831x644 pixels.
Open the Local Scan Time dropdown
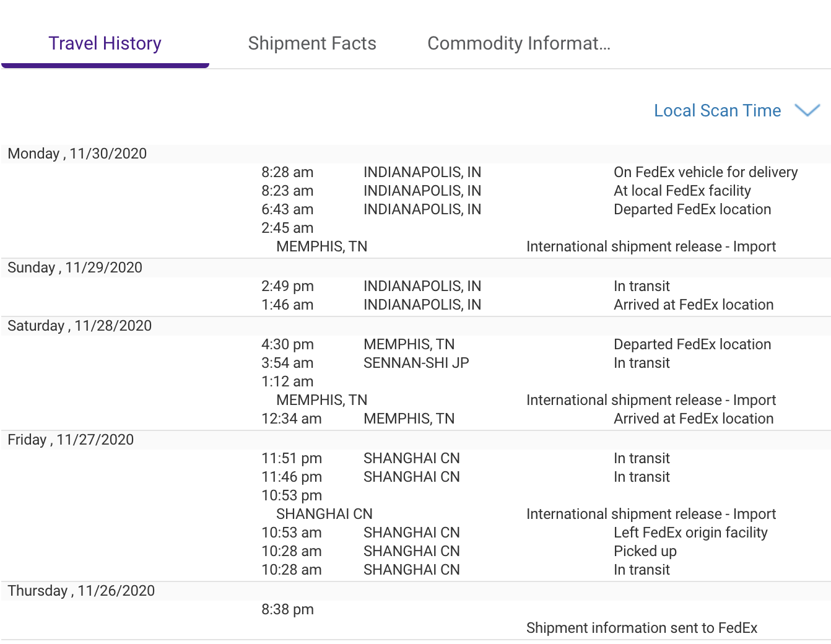[717, 111]
